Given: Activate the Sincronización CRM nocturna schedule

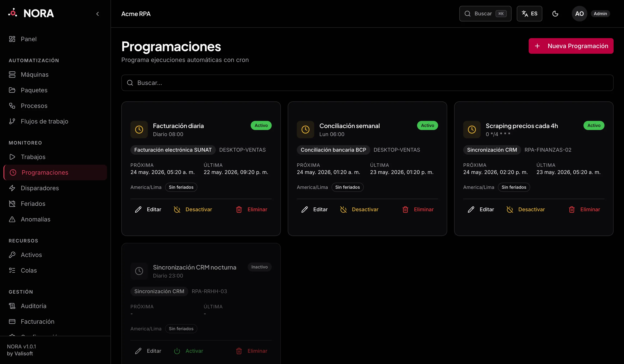Looking at the screenshot, I should (x=188, y=351).
